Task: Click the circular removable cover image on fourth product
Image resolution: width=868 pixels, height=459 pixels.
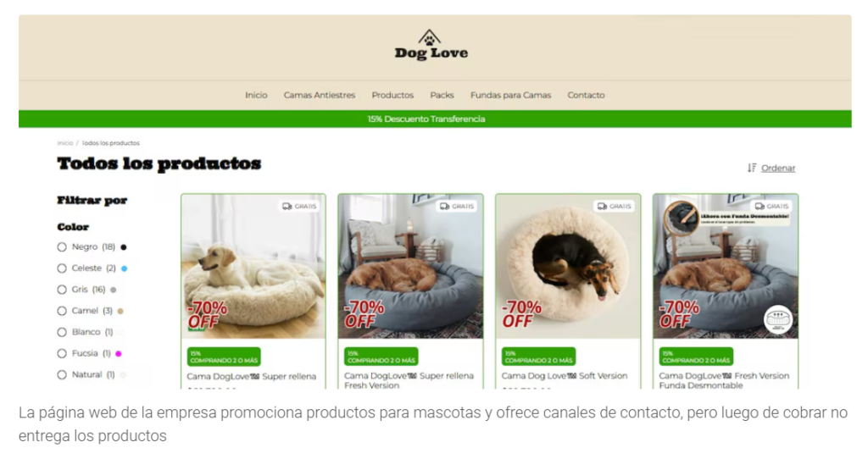Action: (682, 218)
